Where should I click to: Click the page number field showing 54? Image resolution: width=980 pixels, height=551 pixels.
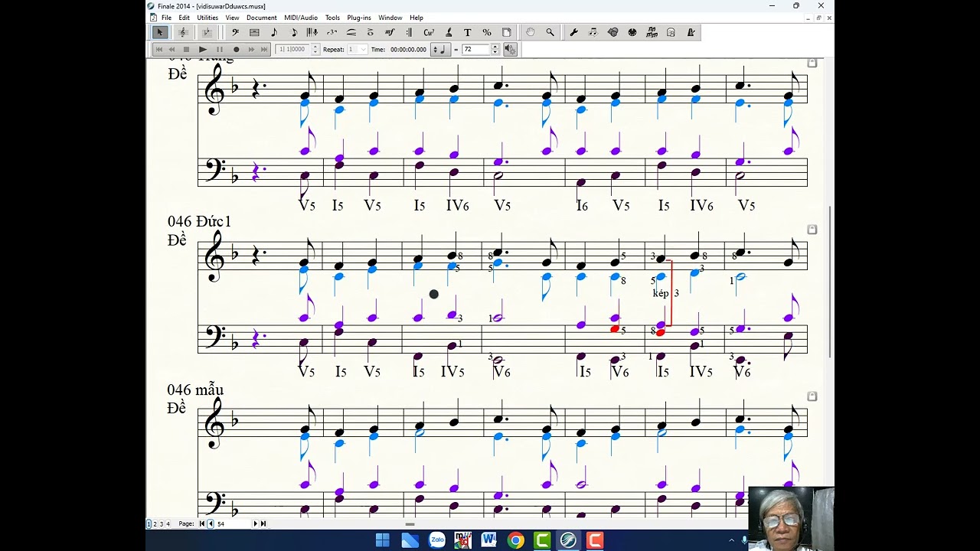(x=232, y=523)
